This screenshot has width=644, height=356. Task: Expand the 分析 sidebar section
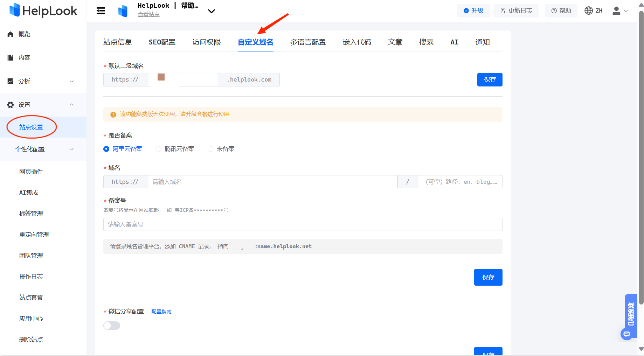(71, 81)
